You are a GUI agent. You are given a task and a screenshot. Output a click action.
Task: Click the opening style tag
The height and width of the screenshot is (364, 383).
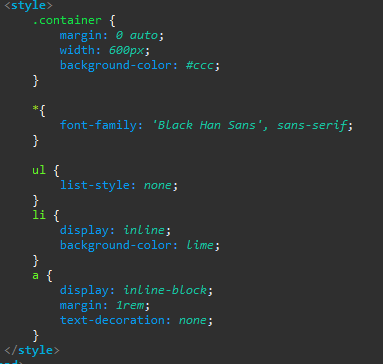point(28,5)
